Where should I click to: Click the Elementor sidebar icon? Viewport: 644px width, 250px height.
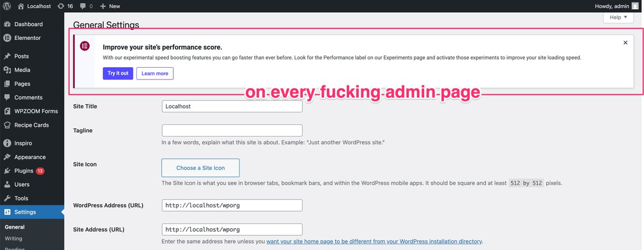pyautogui.click(x=7, y=38)
